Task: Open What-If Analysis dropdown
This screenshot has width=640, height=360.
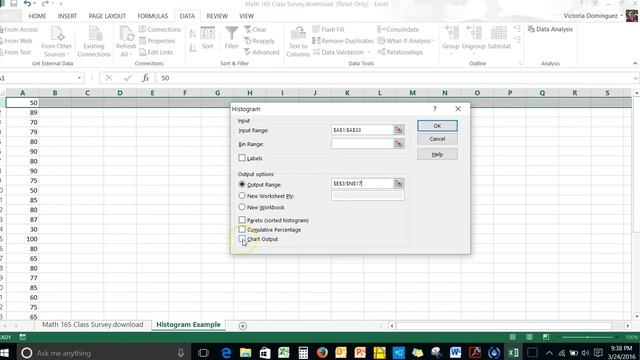Action: pos(406,41)
